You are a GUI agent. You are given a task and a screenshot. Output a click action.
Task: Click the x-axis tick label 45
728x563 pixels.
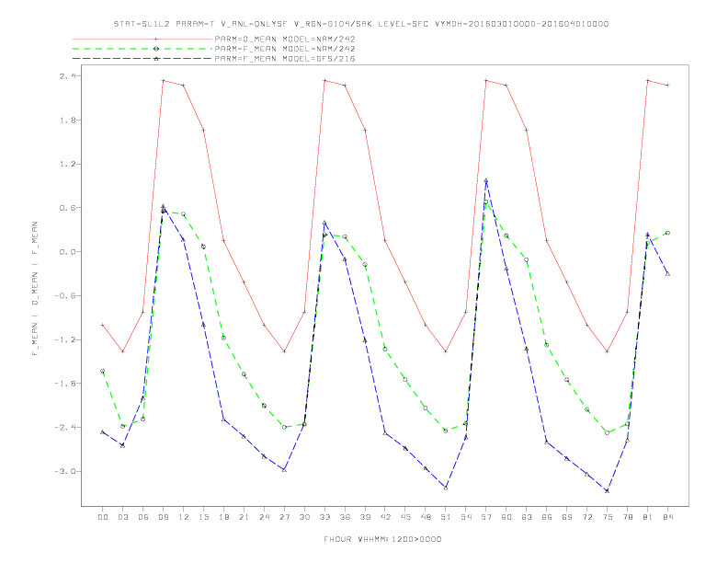click(405, 517)
